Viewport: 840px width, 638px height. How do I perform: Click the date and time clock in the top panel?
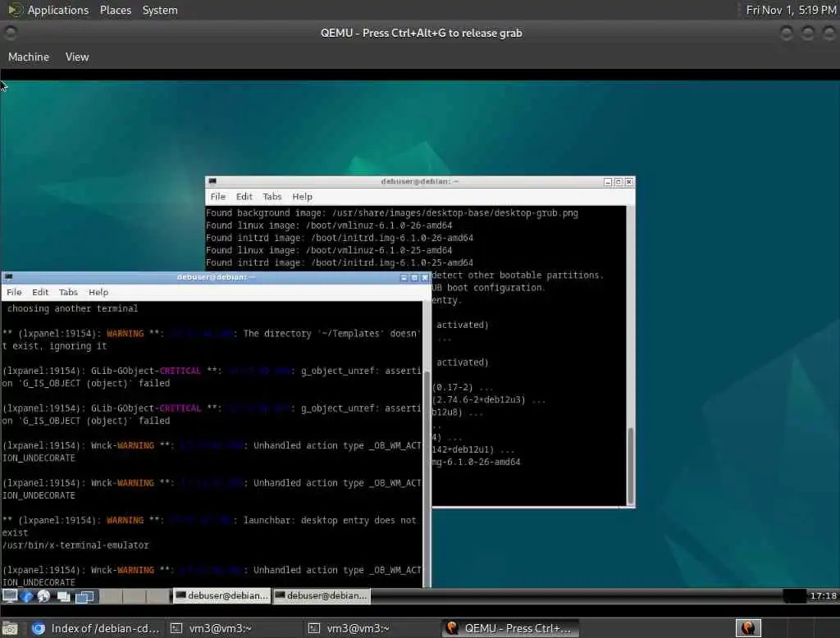tap(791, 10)
